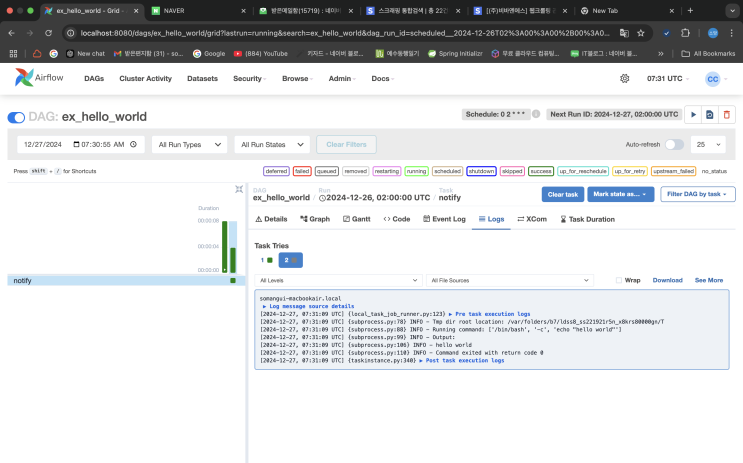The image size is (743, 463).
Task: Check the Wrap checkbox
Action: coord(618,280)
